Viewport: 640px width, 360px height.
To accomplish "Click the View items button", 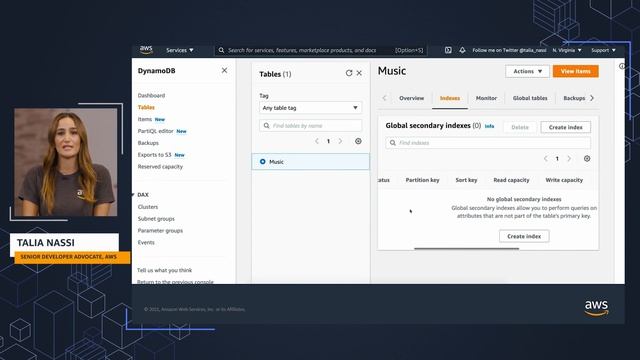I will [x=576, y=71].
